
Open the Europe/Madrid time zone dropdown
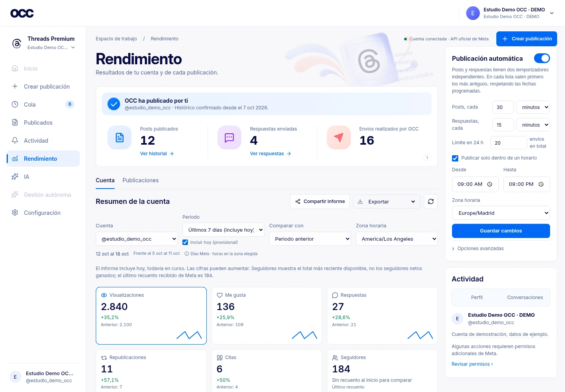(501, 213)
